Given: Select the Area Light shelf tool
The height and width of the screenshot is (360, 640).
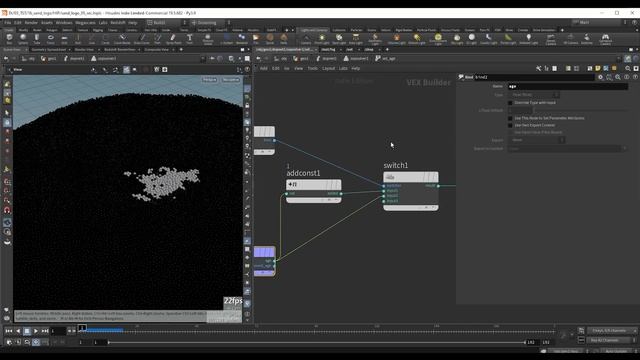Looking at the screenshot, I should pyautogui.click(x=356, y=39).
